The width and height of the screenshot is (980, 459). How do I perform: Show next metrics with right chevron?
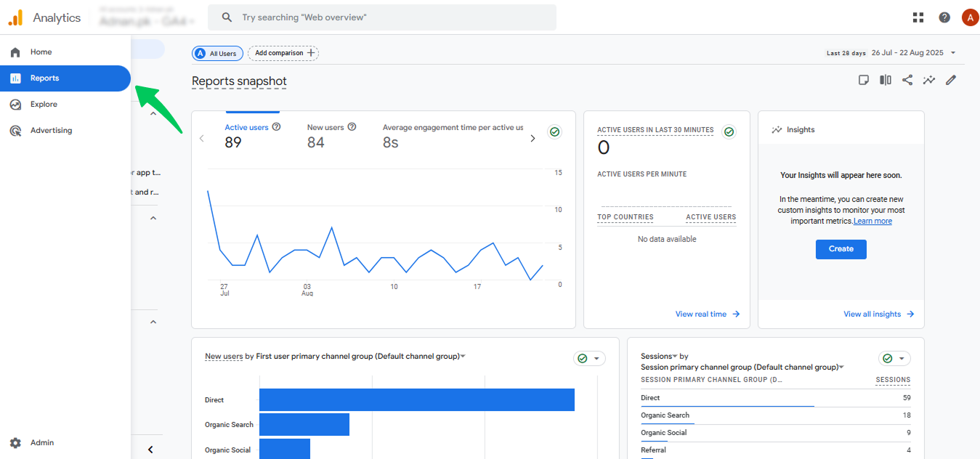pos(532,138)
